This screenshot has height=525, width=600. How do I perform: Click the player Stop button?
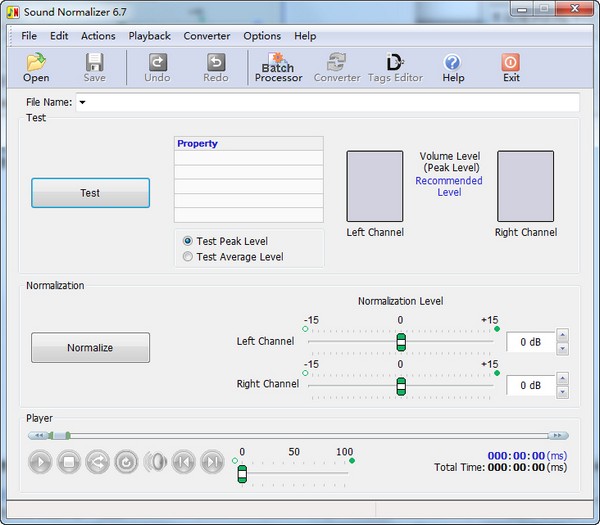(69, 462)
